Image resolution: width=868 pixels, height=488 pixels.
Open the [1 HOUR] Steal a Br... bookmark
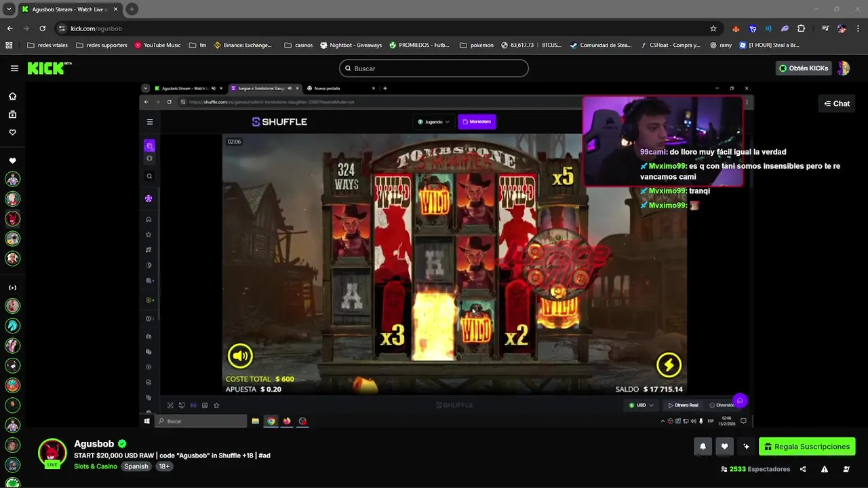(x=770, y=45)
